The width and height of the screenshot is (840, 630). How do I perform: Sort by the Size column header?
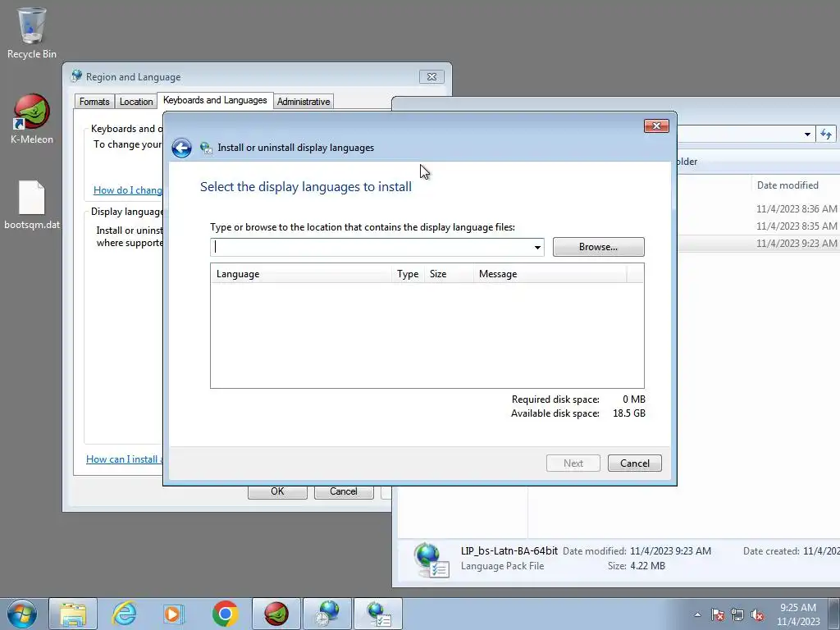449,274
